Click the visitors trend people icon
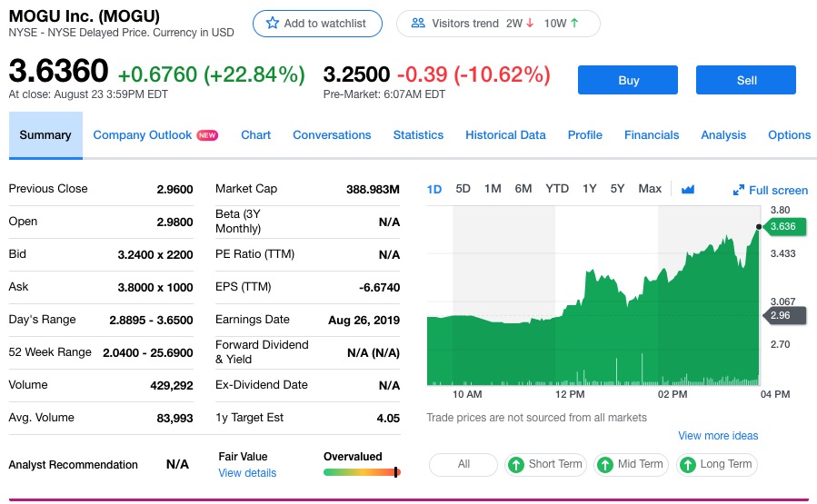817x504 pixels. coord(418,23)
